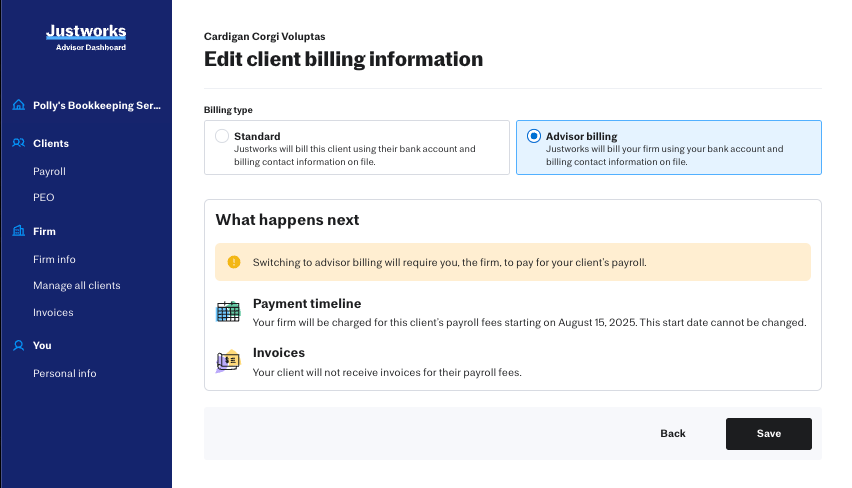Viewport: 852px width, 488px height.
Task: Click the home icon beside Polly's Bookkeeping
Action: (18, 105)
